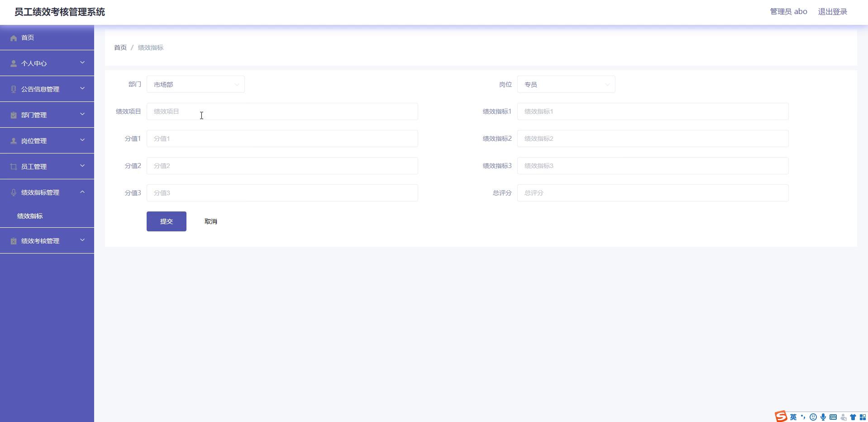
Task: Click the person icon beside 个人中心
Action: 14,63
